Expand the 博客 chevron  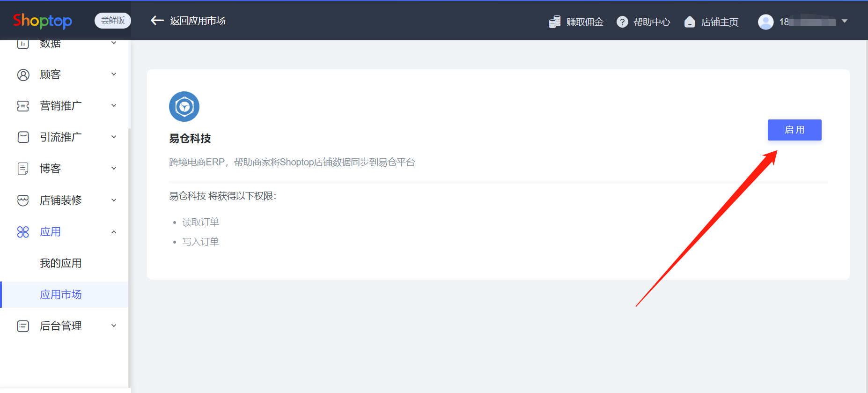pyautogui.click(x=114, y=168)
